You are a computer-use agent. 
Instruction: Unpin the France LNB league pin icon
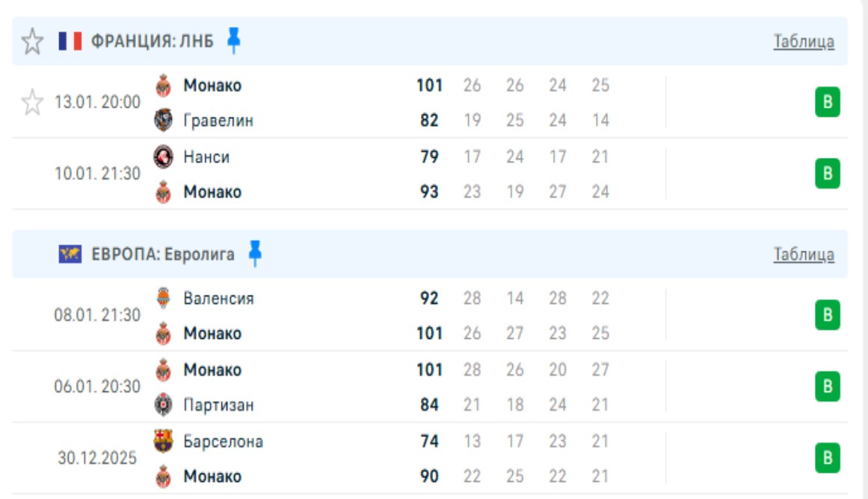pos(234,40)
